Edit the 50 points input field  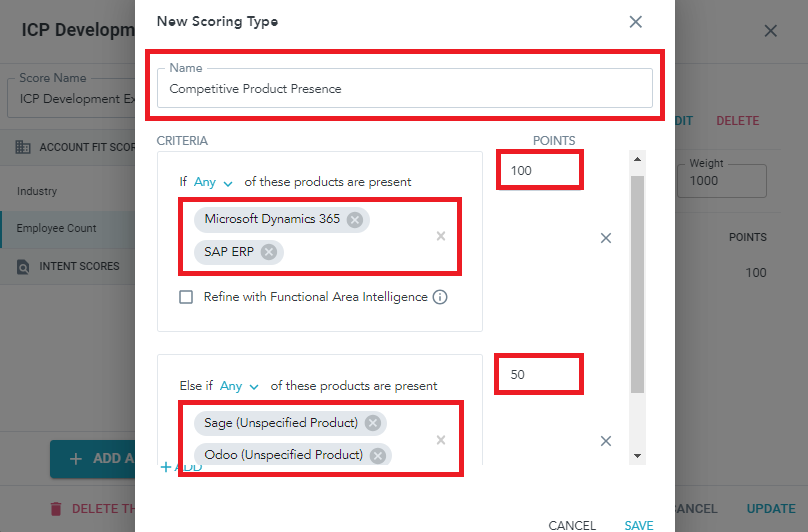(x=540, y=375)
